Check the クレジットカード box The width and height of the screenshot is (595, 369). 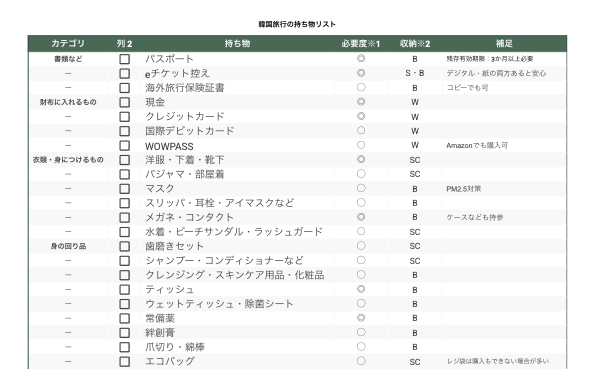point(124,117)
